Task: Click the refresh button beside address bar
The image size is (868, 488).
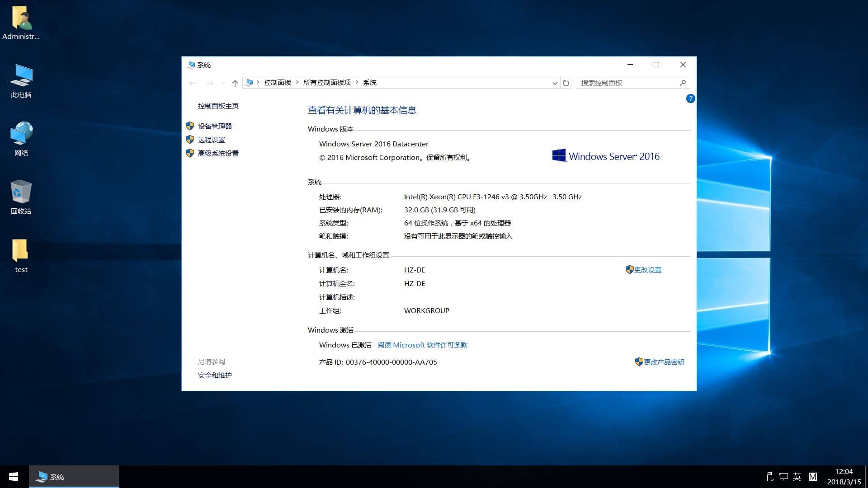Action: pos(566,83)
